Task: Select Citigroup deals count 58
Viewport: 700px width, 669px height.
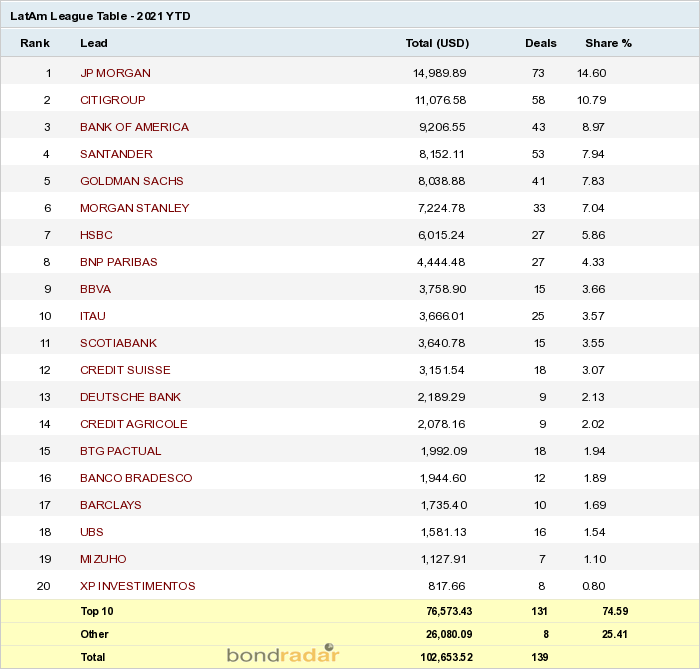Action: [538, 100]
